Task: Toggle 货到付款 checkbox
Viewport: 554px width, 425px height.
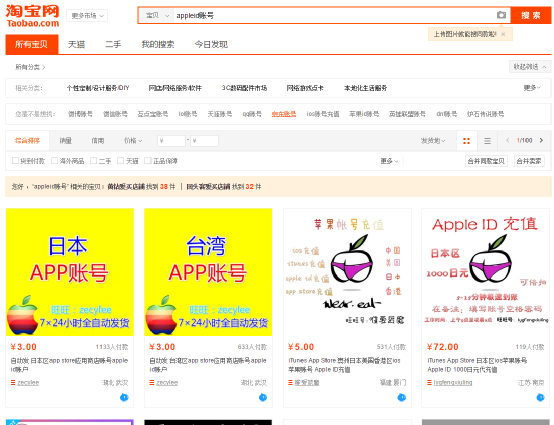Action: (15, 161)
